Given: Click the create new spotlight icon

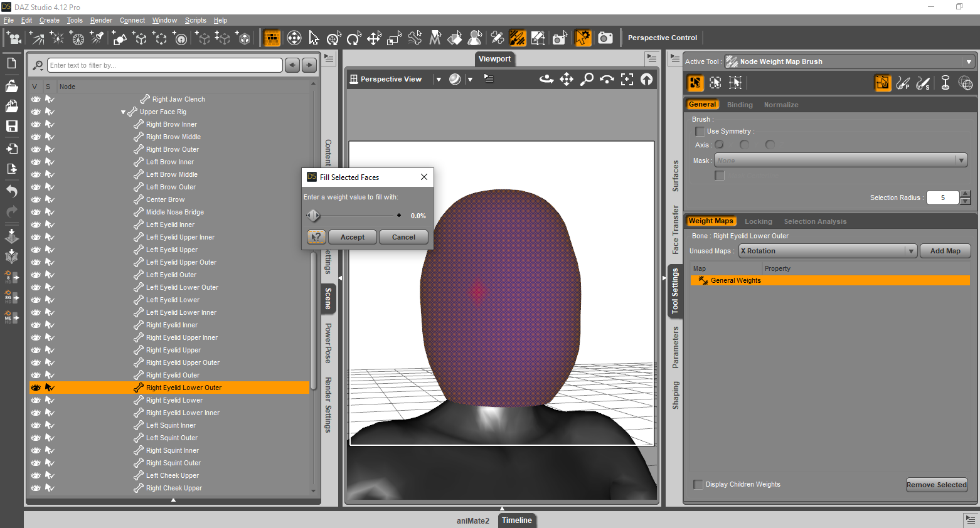Looking at the screenshot, I should point(97,38).
